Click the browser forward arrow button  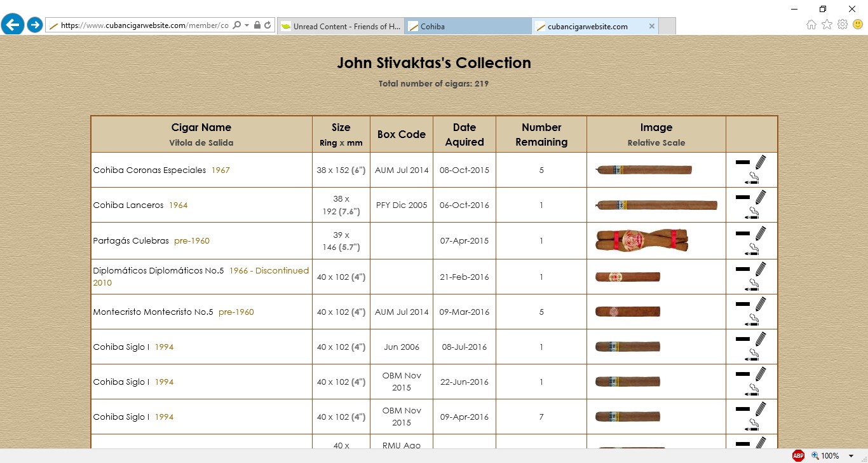35,25
